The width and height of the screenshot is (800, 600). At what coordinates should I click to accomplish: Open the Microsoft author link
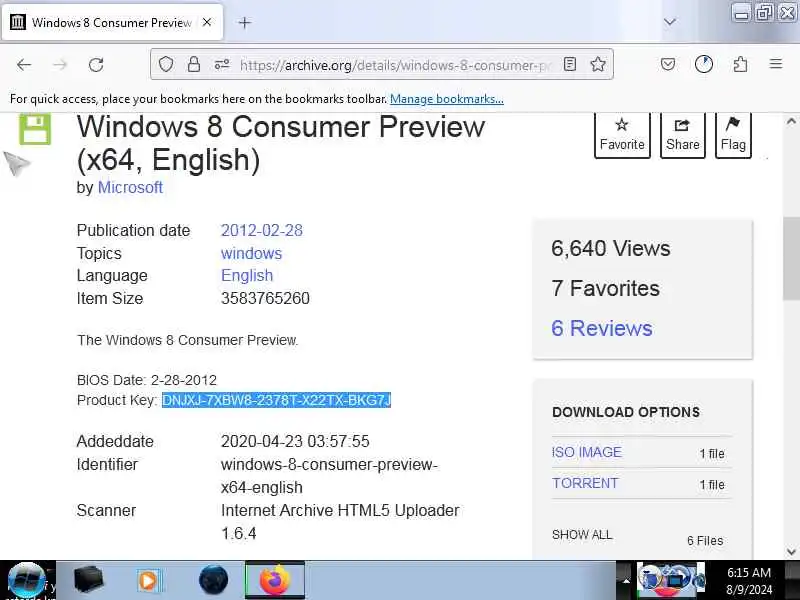(130, 187)
